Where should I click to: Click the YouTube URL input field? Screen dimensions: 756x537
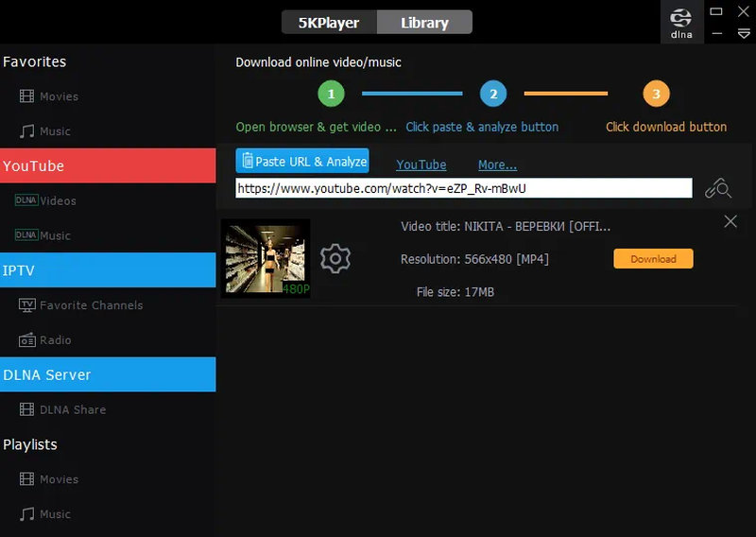464,188
